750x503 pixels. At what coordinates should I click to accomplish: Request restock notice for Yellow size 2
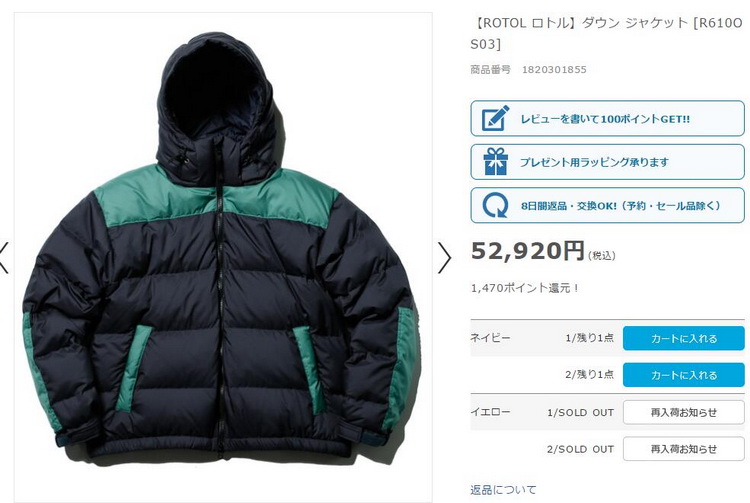pos(684,448)
